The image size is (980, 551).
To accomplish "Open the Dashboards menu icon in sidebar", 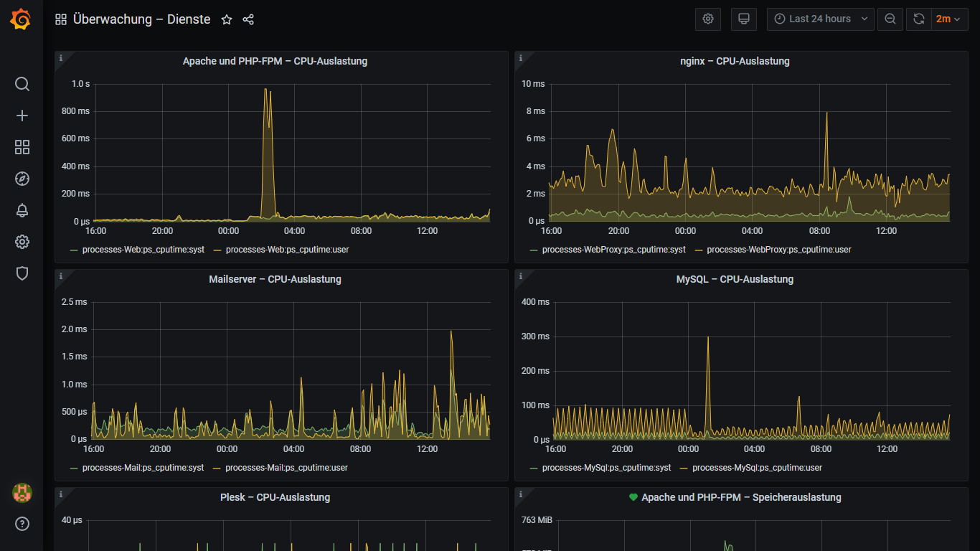I will pos(22,147).
